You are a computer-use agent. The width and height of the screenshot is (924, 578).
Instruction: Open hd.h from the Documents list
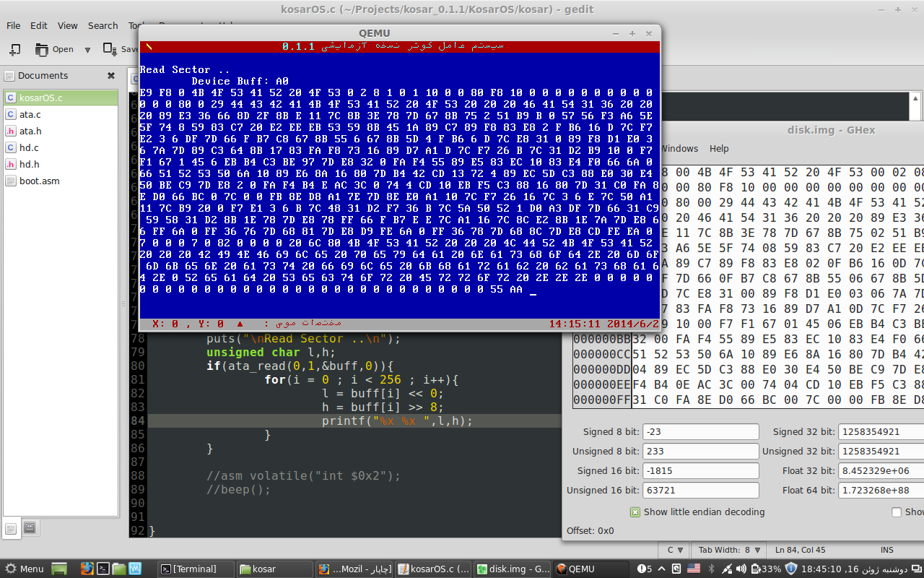(30, 164)
